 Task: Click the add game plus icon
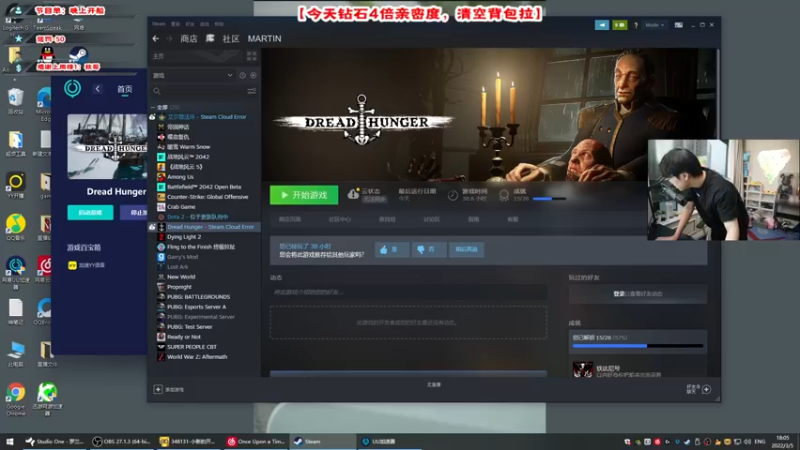pos(158,389)
